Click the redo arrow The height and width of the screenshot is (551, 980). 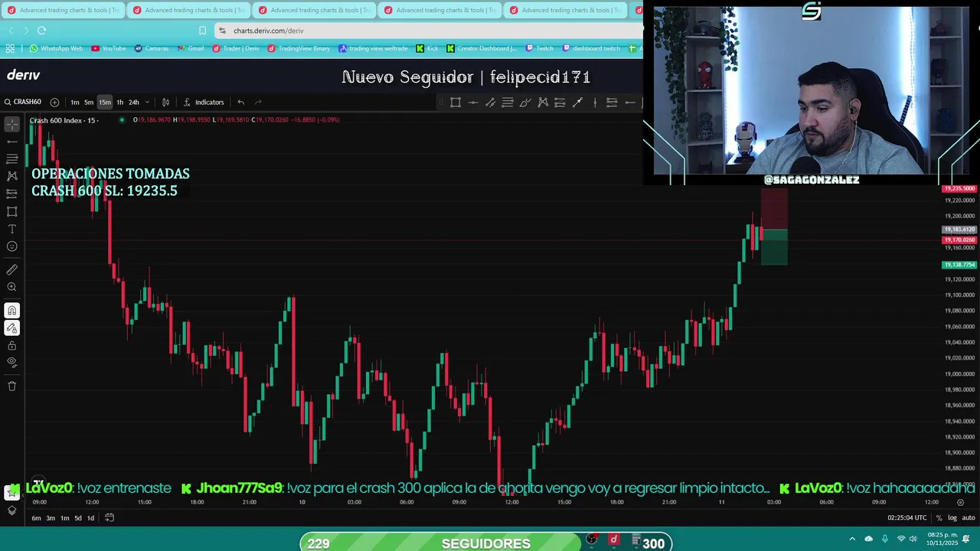click(x=258, y=102)
